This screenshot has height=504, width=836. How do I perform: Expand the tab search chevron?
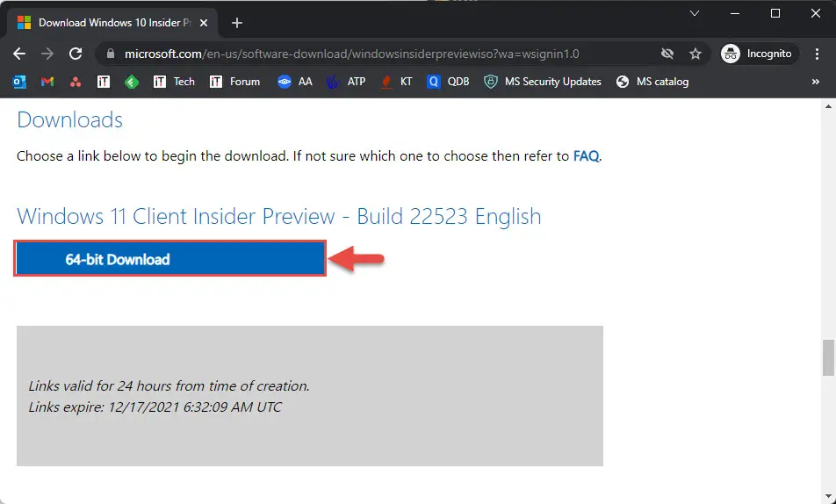click(x=694, y=14)
